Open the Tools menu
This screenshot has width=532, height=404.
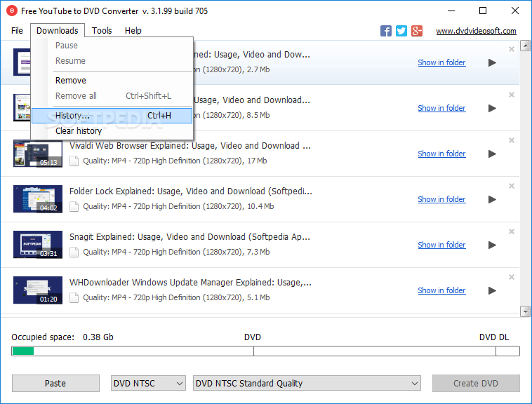102,31
